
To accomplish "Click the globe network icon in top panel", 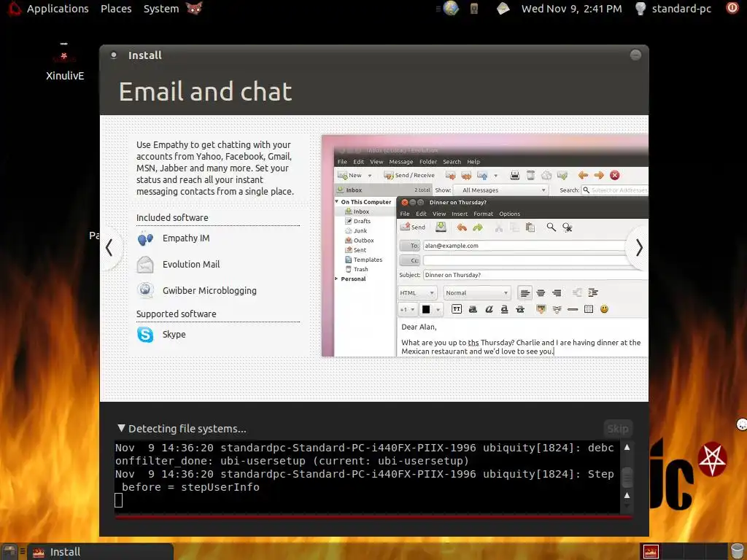I will [x=451, y=8].
